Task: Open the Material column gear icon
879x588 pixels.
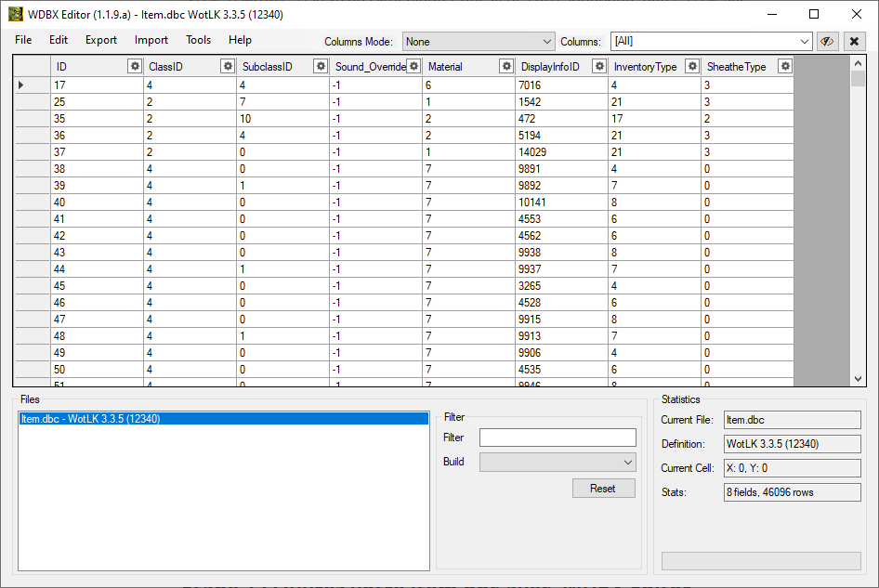Action: (506, 66)
